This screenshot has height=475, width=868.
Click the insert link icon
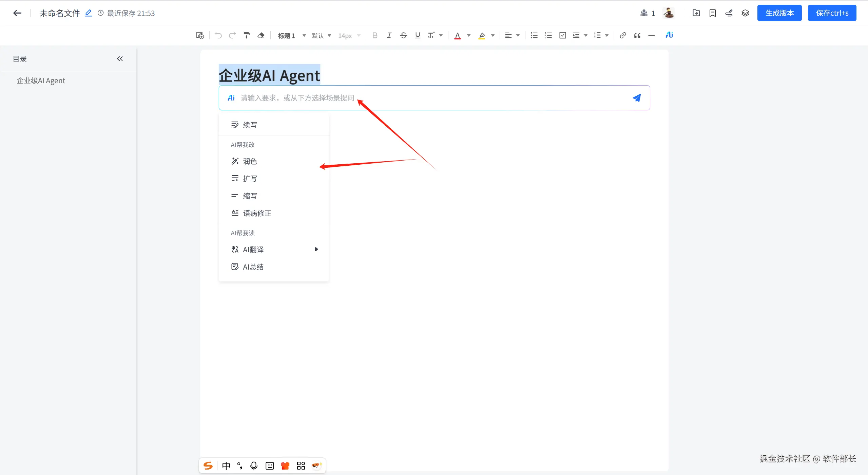click(623, 35)
